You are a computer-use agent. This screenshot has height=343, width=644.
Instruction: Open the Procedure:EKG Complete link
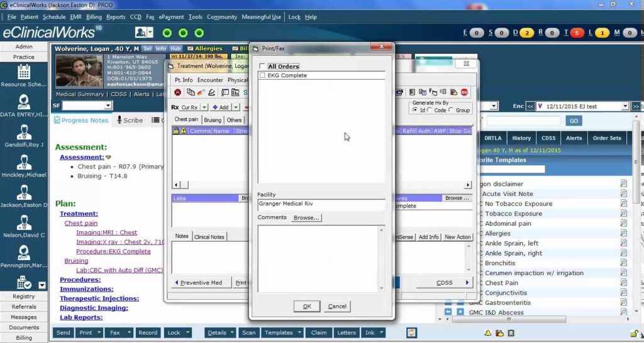coord(113,251)
